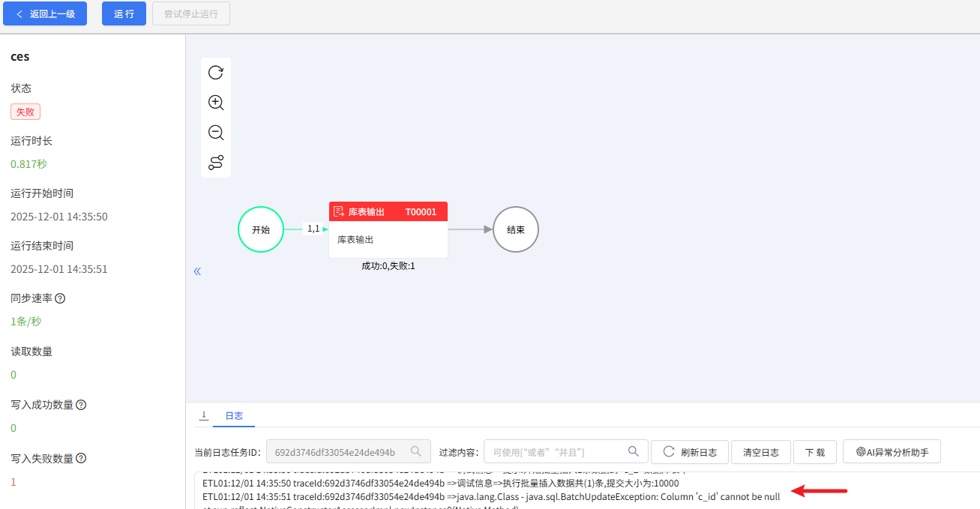Zoom in on the workflow canvas
This screenshot has height=509, width=980.
[216, 103]
